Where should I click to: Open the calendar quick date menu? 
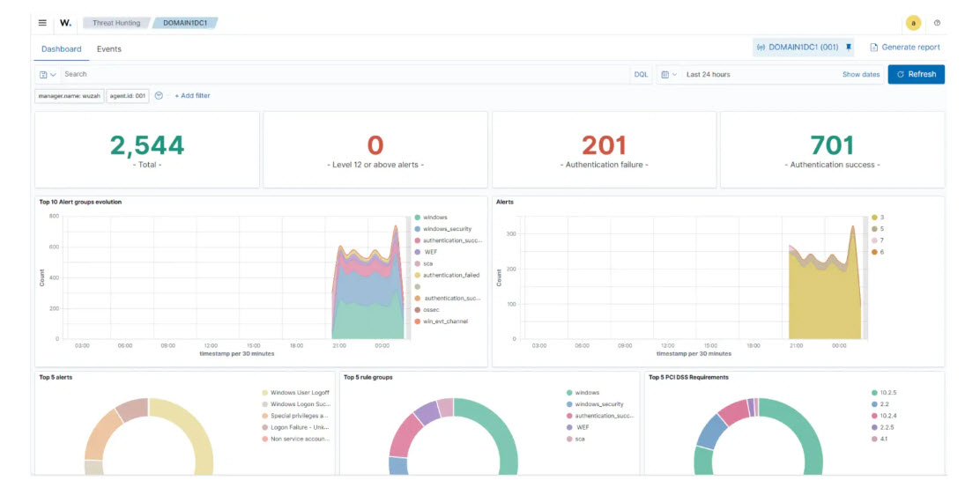click(668, 75)
